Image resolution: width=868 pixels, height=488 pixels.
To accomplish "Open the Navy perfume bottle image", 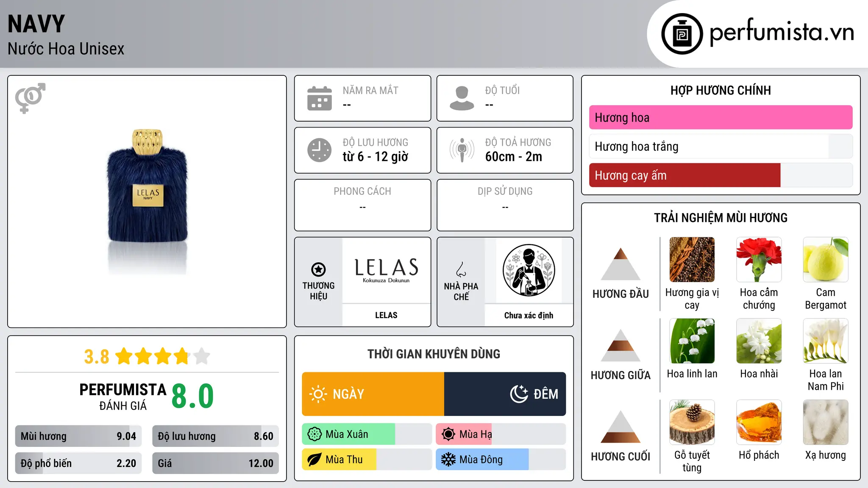I will pyautogui.click(x=147, y=201).
